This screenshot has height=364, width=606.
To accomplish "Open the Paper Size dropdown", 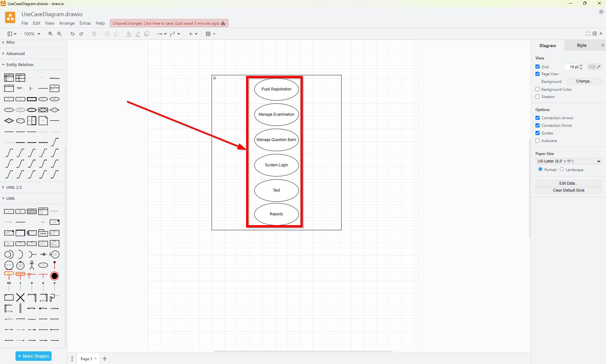I will 568,161.
